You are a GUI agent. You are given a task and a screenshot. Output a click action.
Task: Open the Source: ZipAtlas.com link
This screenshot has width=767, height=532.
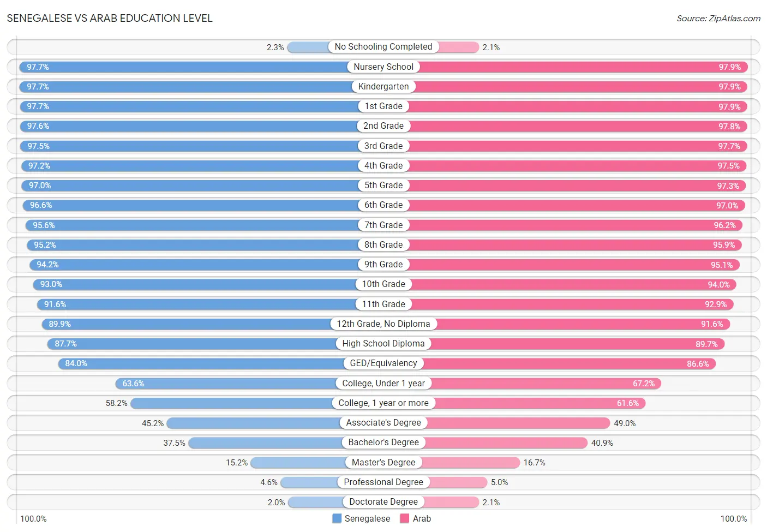718,19
